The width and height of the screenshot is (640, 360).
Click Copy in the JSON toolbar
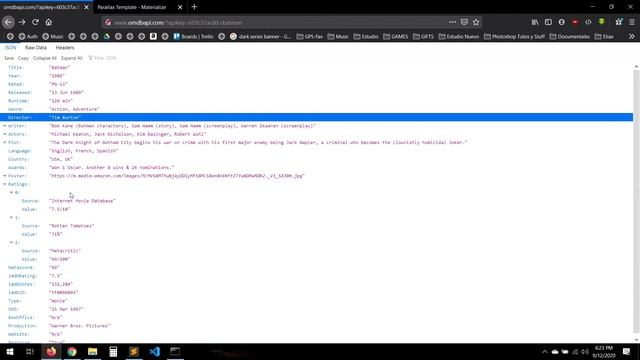tap(23, 58)
